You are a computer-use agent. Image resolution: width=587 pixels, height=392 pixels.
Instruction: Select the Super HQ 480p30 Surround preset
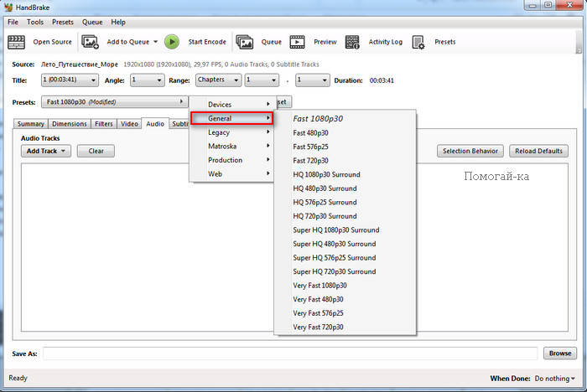(345, 244)
